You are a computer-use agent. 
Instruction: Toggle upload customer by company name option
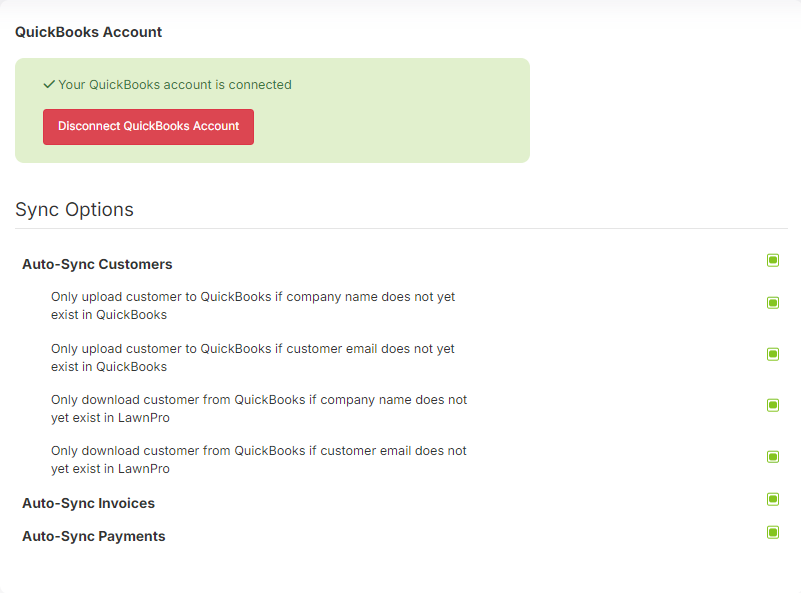(772, 302)
